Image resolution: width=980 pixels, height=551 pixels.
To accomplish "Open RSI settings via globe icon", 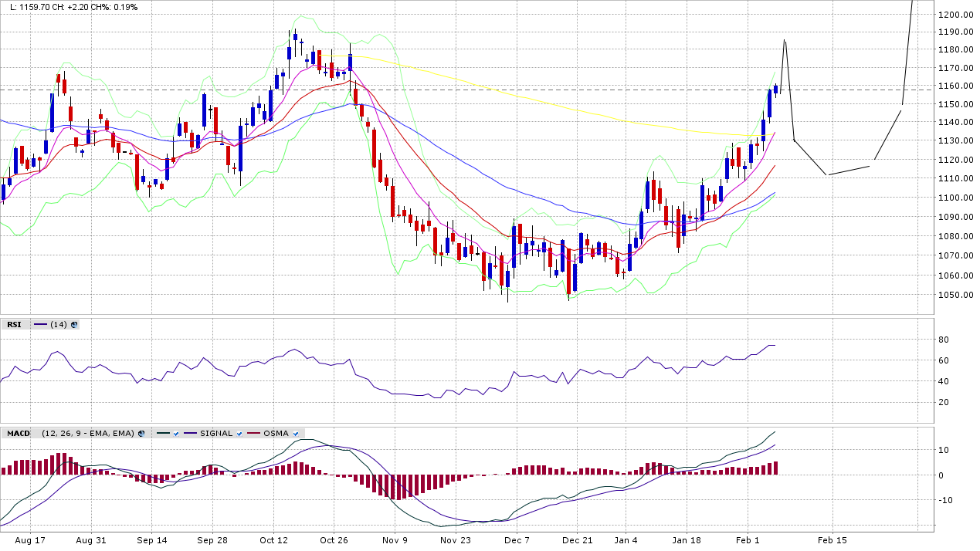I will (74, 325).
